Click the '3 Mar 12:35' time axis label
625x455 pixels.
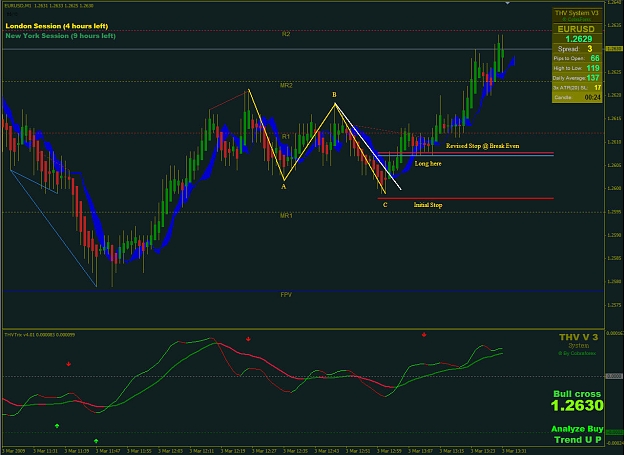tap(295, 451)
